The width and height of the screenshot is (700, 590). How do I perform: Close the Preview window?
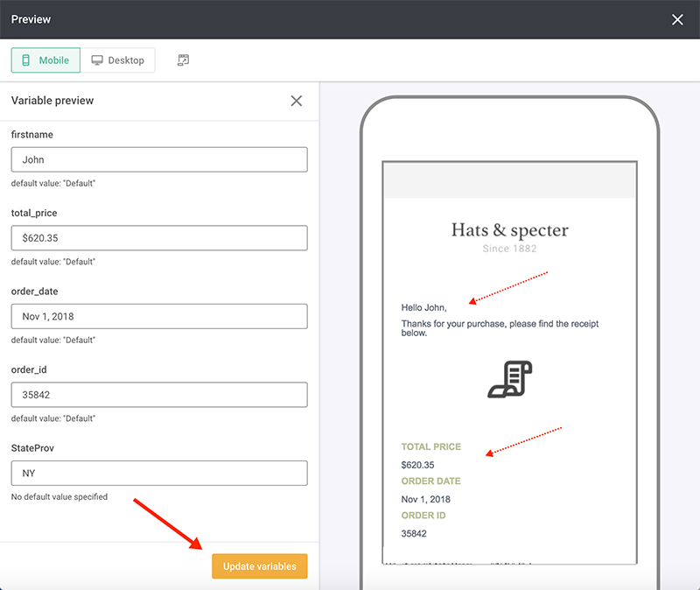(x=677, y=19)
